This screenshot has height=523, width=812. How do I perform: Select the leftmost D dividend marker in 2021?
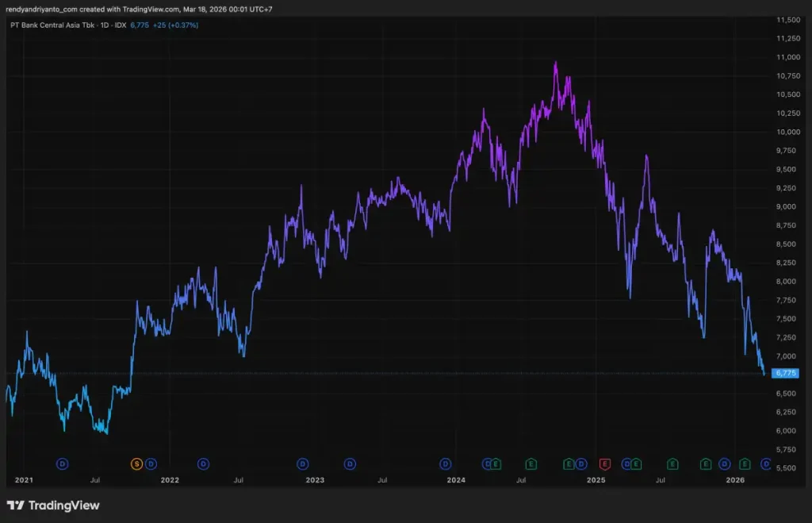(x=63, y=463)
